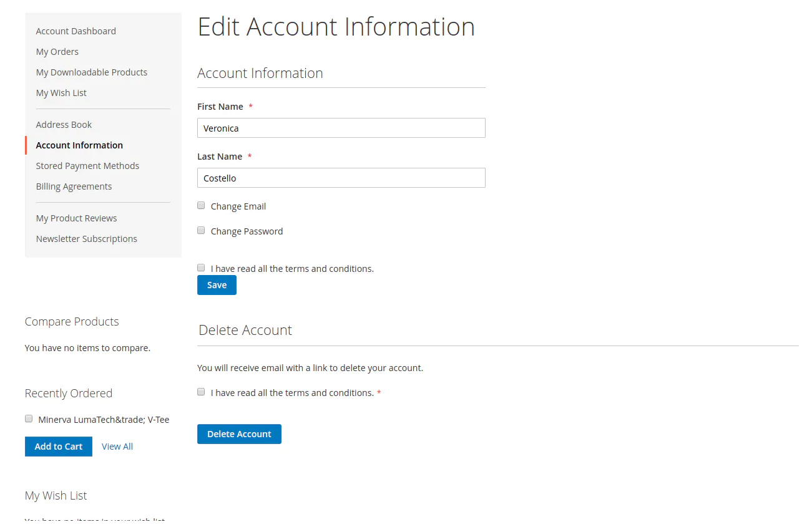Click View All recently ordered products
The height and width of the screenshot is (527, 812).
[x=117, y=446]
